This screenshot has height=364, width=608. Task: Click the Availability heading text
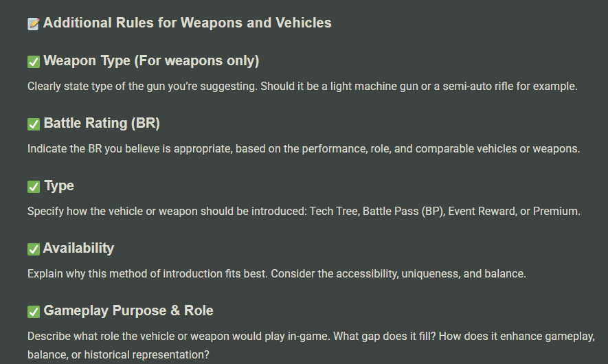[x=78, y=249]
